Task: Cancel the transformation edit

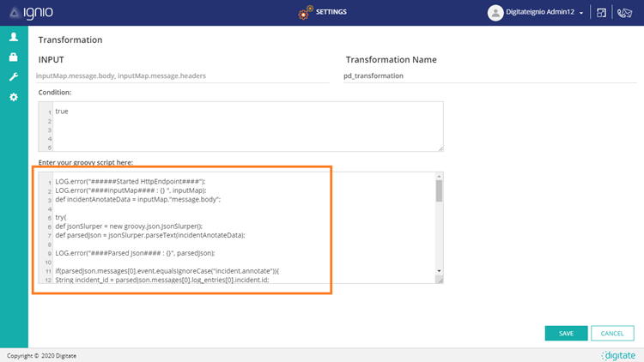Action: pyautogui.click(x=612, y=333)
